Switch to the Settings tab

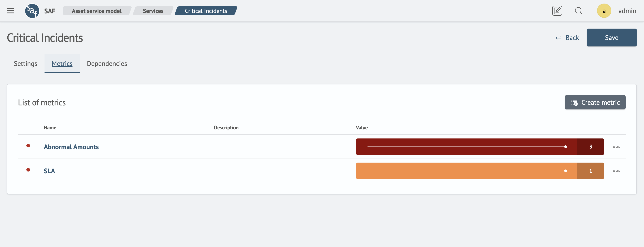26,64
